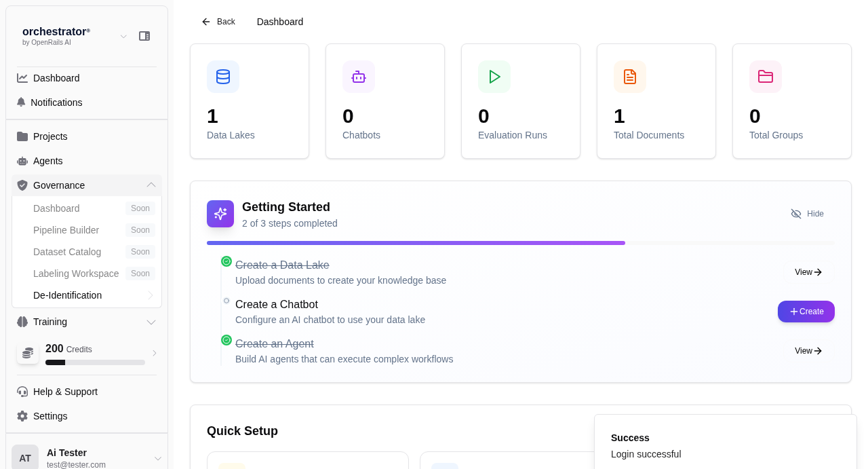The image size is (868, 469).
Task: Open the Data Lakes section via database icon
Action: 222,77
